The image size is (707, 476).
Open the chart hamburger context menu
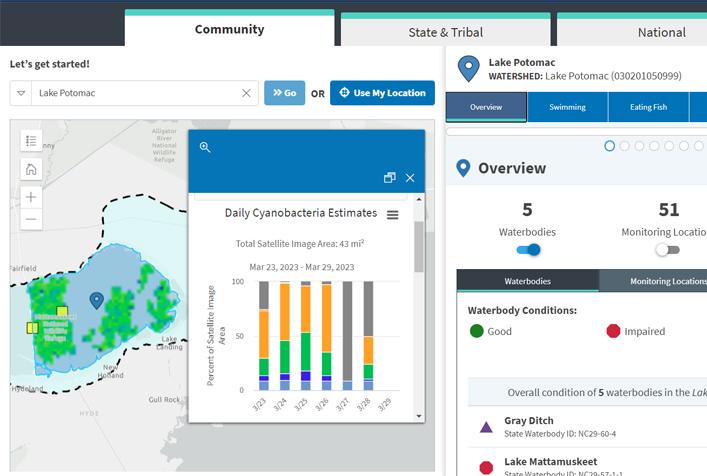click(393, 215)
